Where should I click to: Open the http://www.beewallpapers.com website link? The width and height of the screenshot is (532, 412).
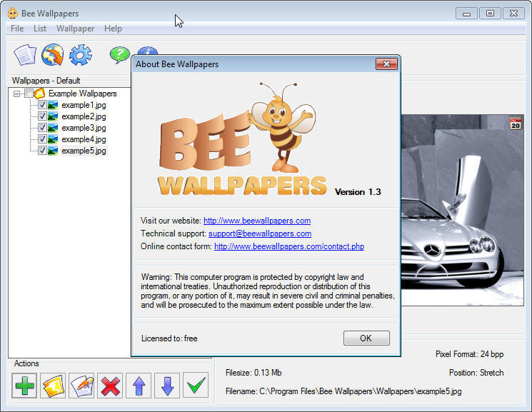(257, 221)
